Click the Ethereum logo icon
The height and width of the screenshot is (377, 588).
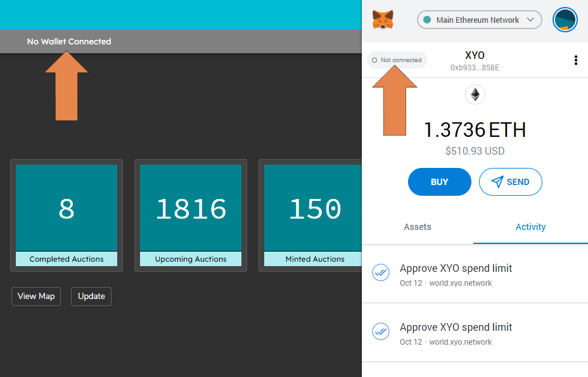click(475, 94)
